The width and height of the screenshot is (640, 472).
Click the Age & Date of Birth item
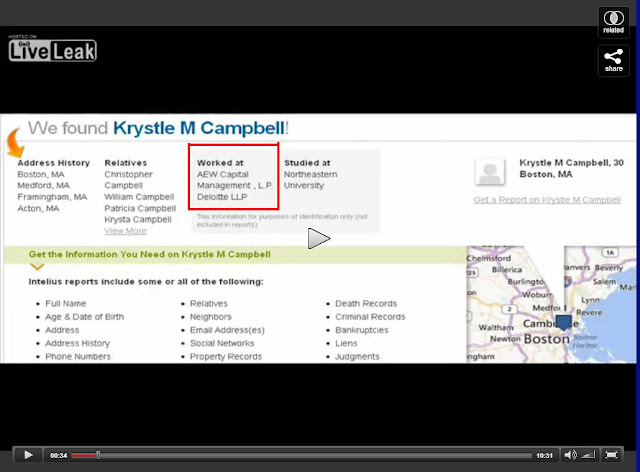click(84, 317)
